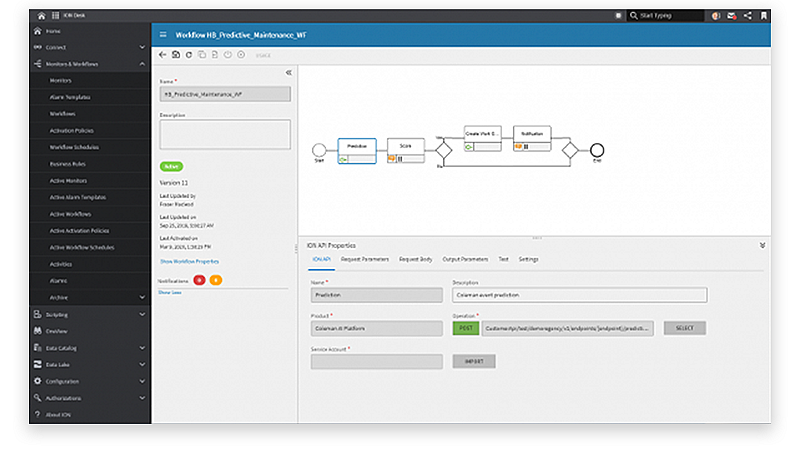Click the deactivate circle toolbar icon

click(x=241, y=55)
